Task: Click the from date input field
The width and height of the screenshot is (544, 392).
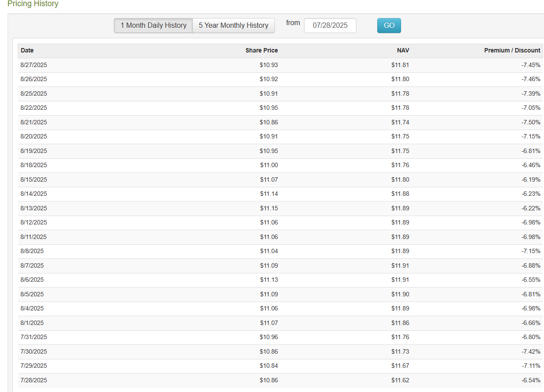Action: 330,26
